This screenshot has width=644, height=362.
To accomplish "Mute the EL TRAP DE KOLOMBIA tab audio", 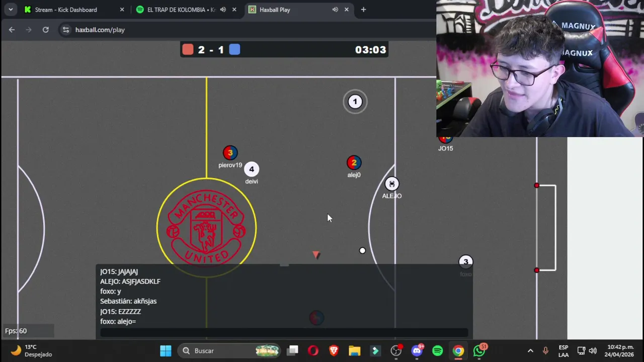I will click(223, 10).
